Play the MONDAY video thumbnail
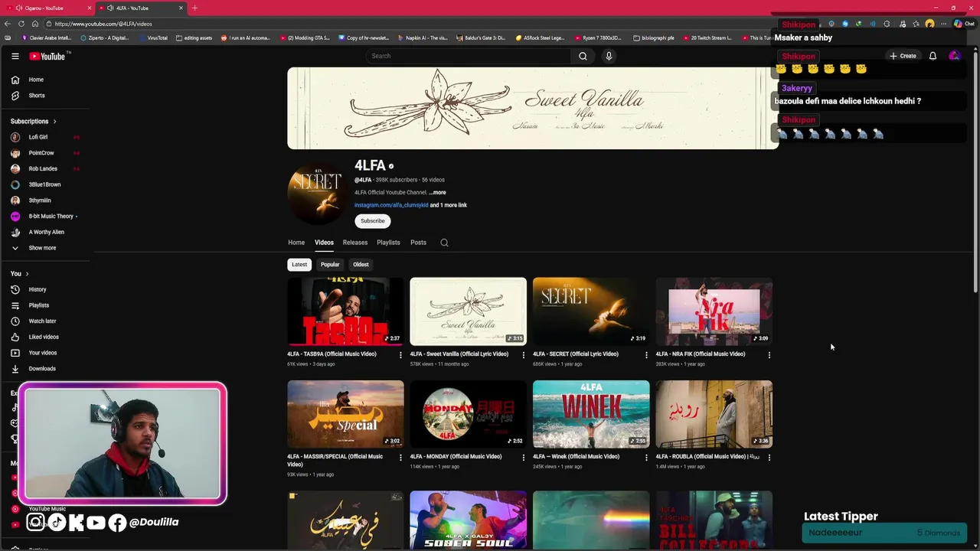Image resolution: width=980 pixels, height=551 pixels. point(468,414)
